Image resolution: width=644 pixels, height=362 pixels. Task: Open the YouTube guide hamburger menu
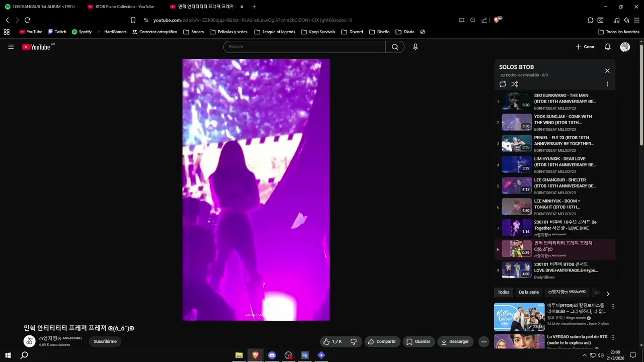point(11,47)
